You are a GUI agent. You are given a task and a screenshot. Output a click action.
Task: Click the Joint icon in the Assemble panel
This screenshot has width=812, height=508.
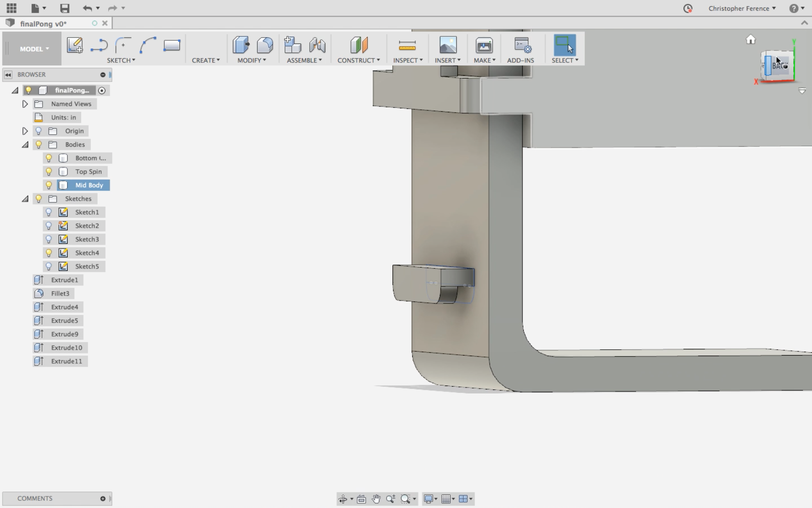[x=317, y=46]
